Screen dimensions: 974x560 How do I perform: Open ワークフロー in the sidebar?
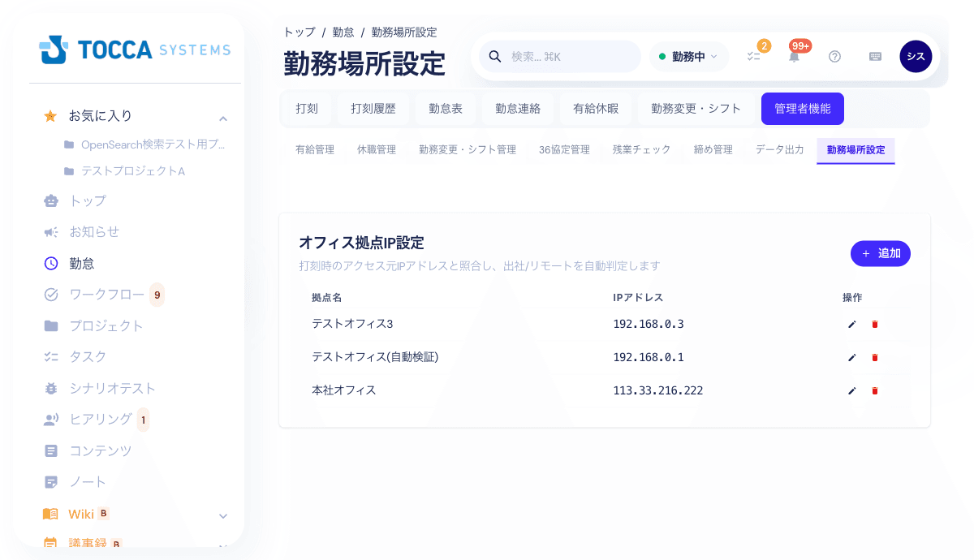tap(95, 294)
